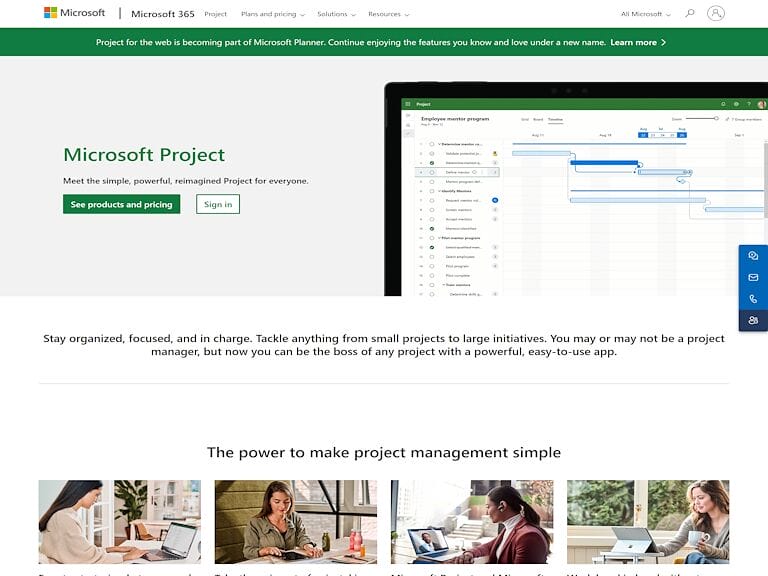
Task: Expand the Solutions dropdown menu
Action: [337, 14]
